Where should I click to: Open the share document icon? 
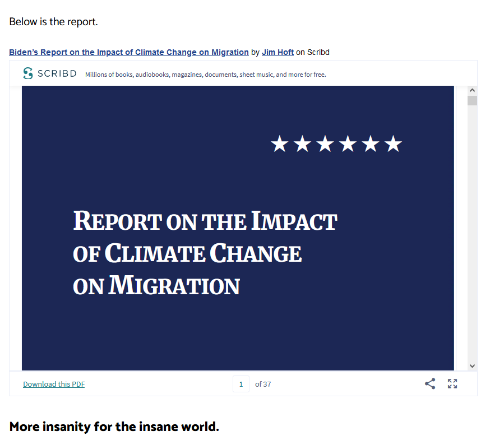pos(430,384)
